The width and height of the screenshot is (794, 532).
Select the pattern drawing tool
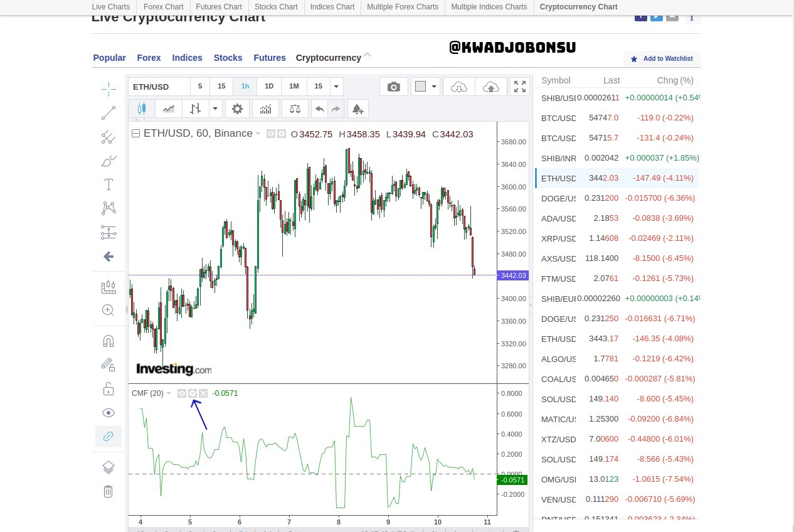coord(109,208)
